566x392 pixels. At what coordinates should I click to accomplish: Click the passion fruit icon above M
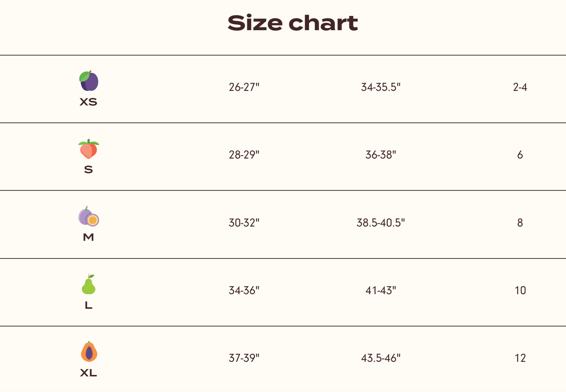point(89,217)
